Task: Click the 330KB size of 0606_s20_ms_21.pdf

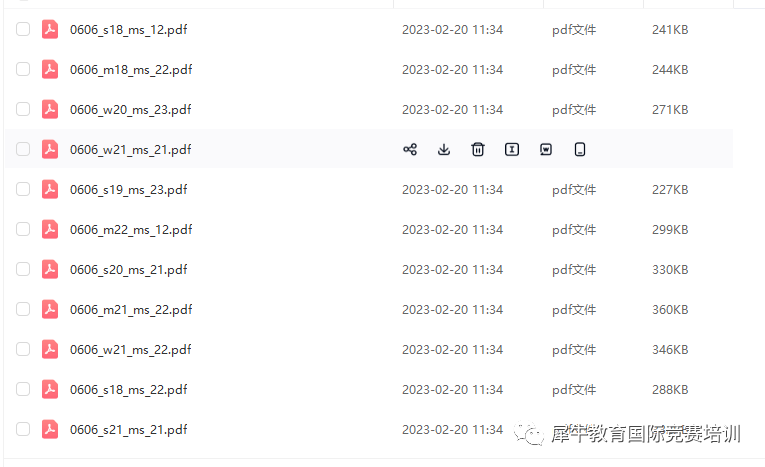Action: (x=670, y=270)
